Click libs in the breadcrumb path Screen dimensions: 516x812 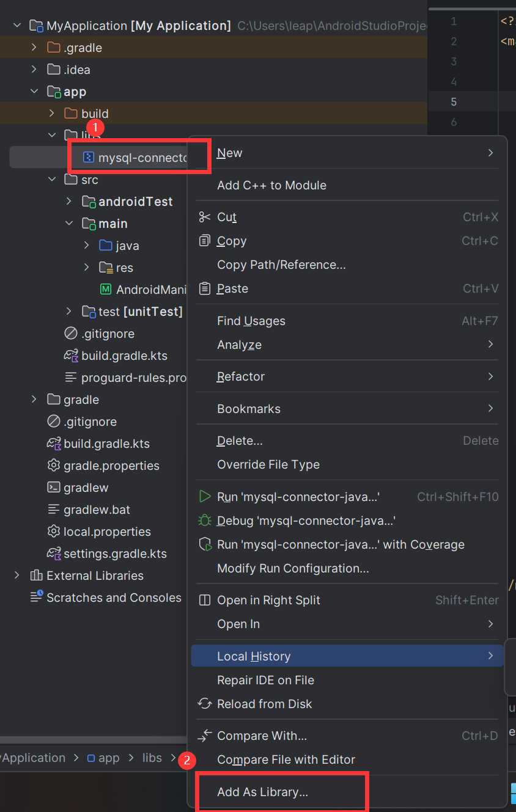152,758
